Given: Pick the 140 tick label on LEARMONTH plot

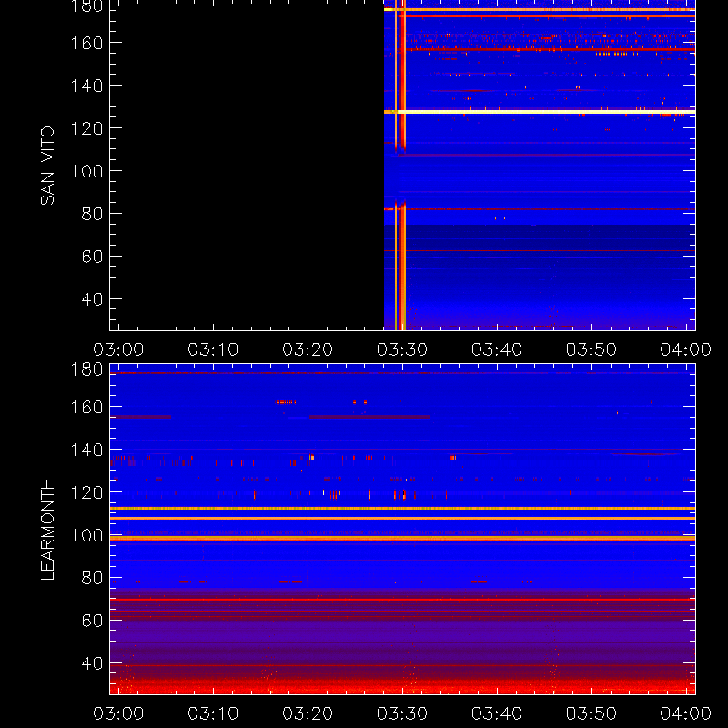Looking at the screenshot, I should tap(86, 450).
